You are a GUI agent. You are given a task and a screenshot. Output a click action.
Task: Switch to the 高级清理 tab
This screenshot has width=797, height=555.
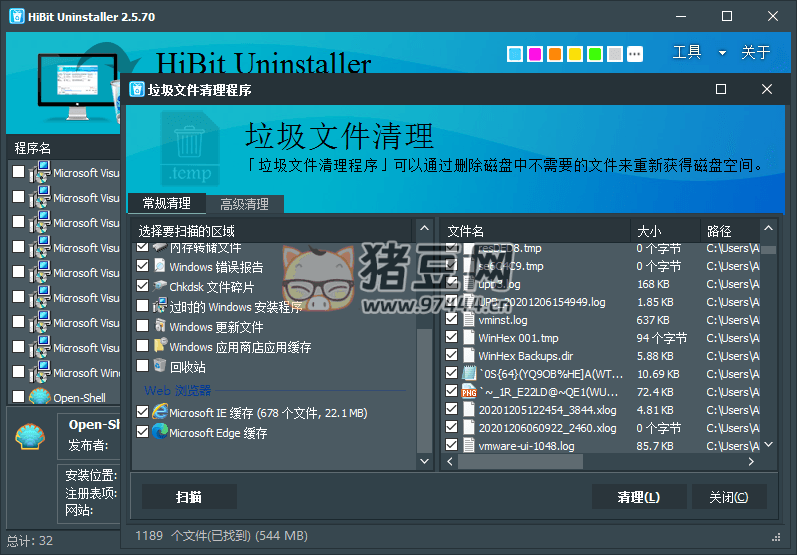(244, 204)
